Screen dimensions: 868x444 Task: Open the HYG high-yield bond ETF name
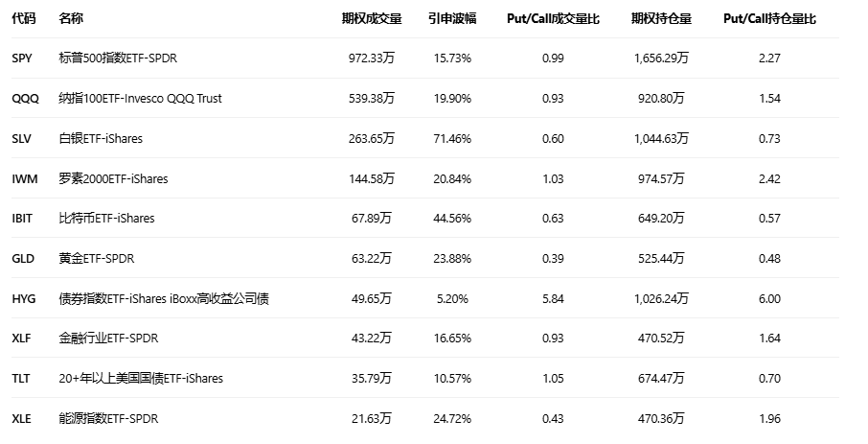[164, 299]
